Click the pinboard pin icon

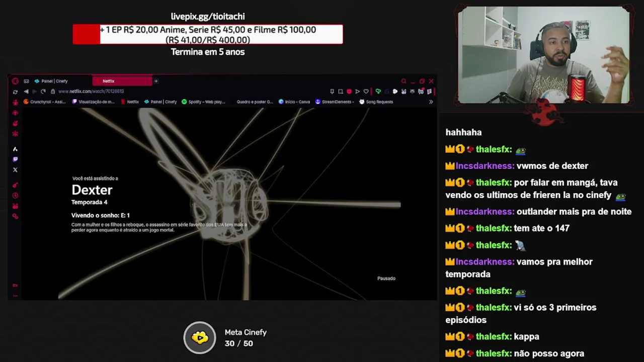(x=332, y=92)
